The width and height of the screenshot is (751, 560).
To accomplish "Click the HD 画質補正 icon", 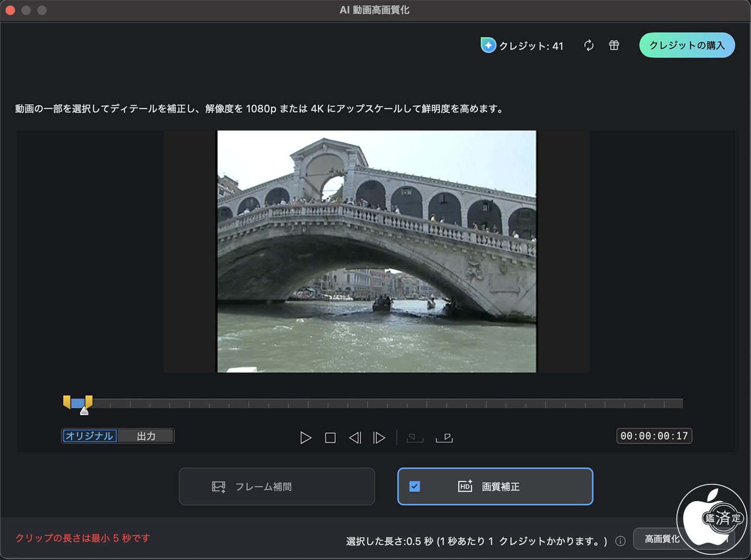I will 465,486.
